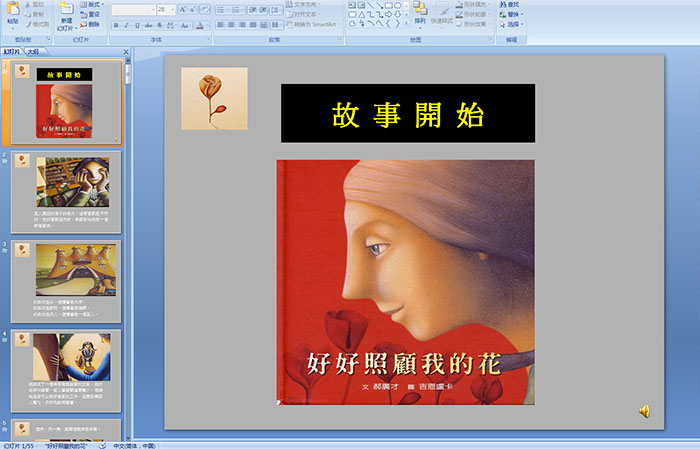Click the Grow Font icon
700x449 pixels.
(182, 9)
